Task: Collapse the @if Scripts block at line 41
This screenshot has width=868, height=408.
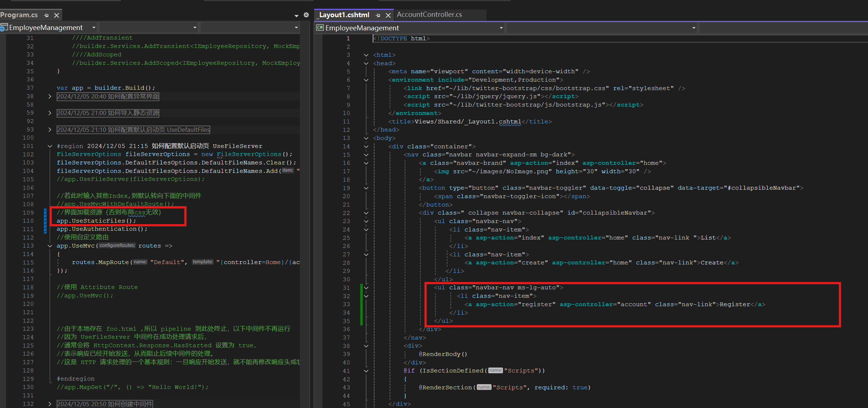Action: tap(366, 371)
